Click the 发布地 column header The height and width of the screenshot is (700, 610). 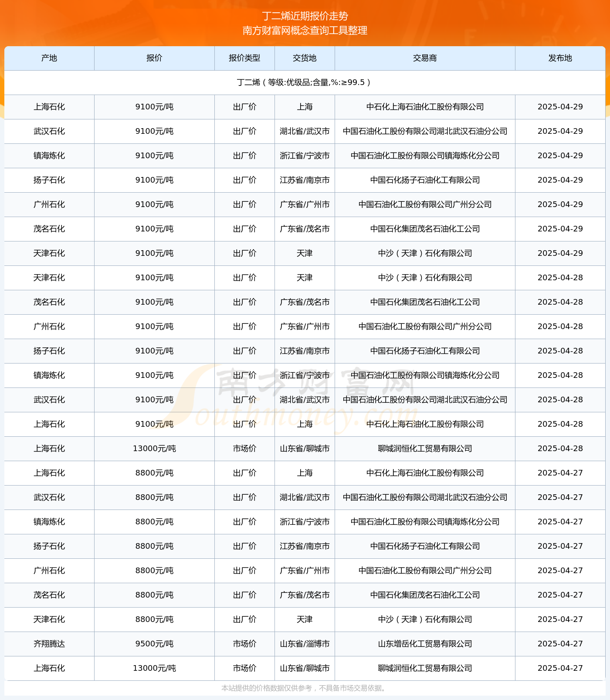pyautogui.click(x=560, y=58)
